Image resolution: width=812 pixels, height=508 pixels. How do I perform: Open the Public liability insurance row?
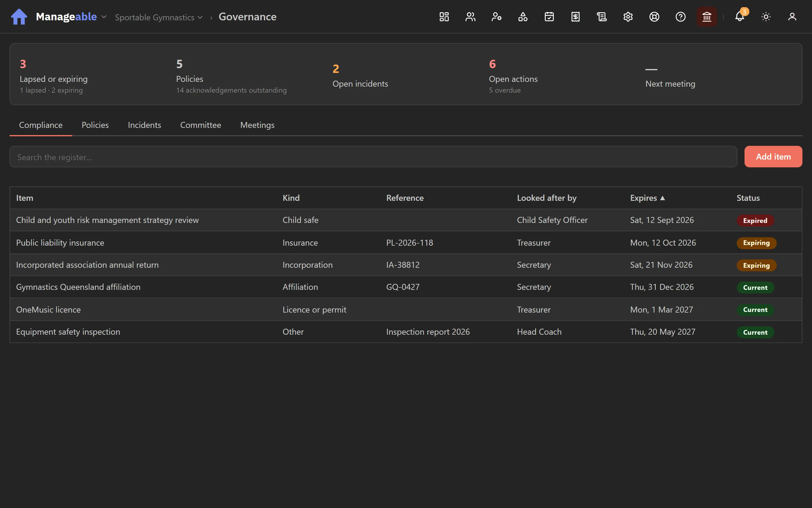406,243
